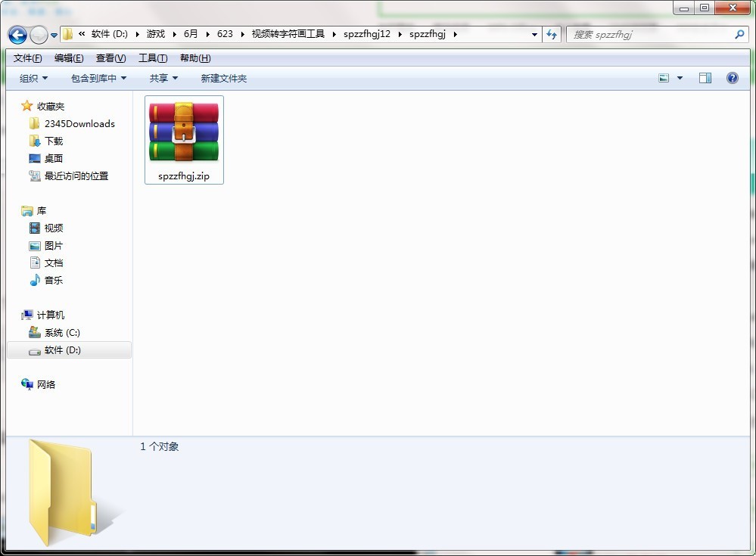Close the Explorer window
The height and width of the screenshot is (556, 756).
733,8
